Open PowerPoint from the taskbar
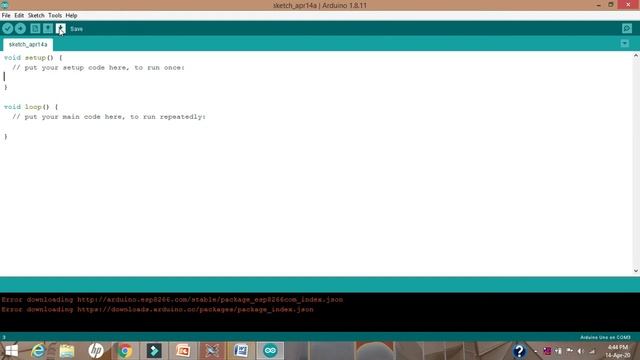Screen dimensions: 640x360 [183, 351]
